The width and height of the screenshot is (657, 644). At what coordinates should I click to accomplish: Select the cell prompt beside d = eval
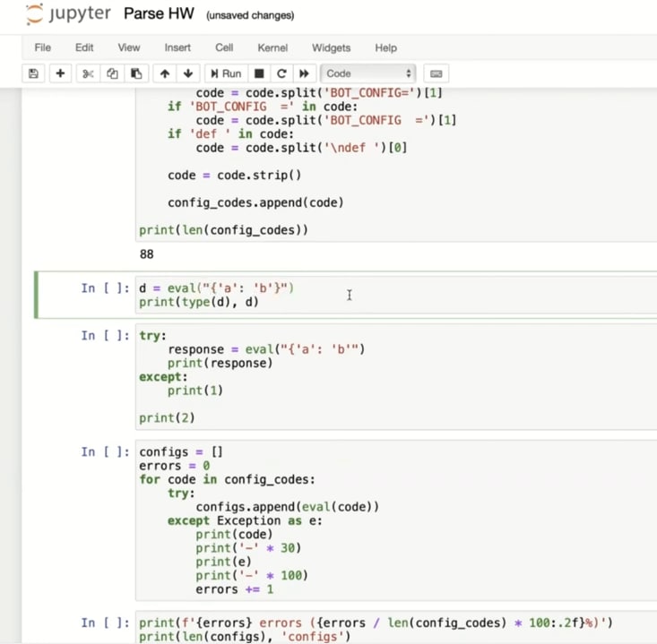pyautogui.click(x=106, y=288)
